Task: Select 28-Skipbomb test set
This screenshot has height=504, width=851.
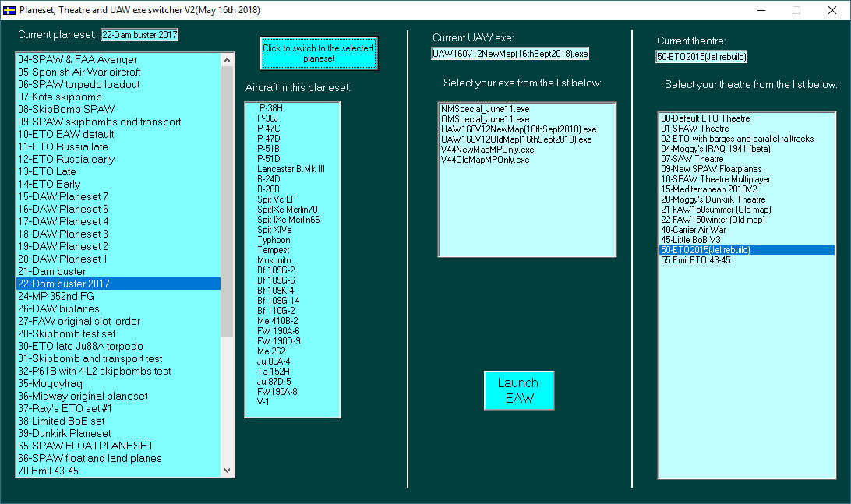Action: [x=118, y=333]
